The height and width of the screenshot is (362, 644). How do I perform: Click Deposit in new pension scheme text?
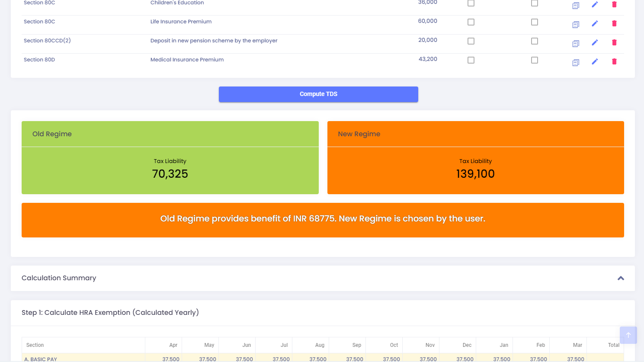(214, 41)
